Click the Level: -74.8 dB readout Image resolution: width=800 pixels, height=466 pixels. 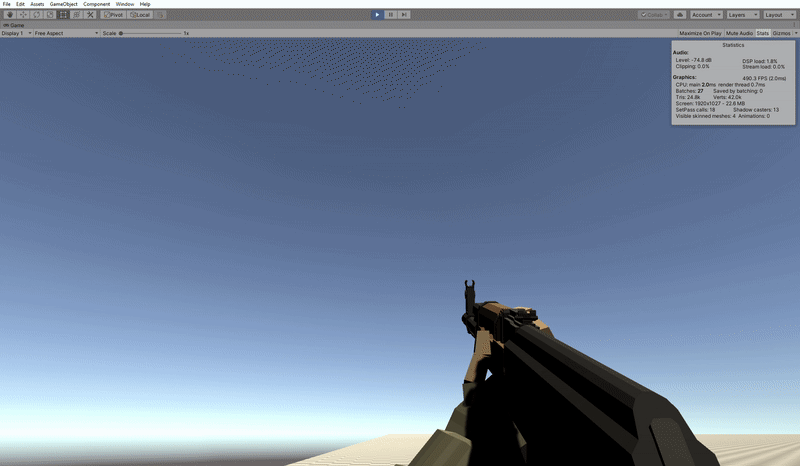(693, 60)
